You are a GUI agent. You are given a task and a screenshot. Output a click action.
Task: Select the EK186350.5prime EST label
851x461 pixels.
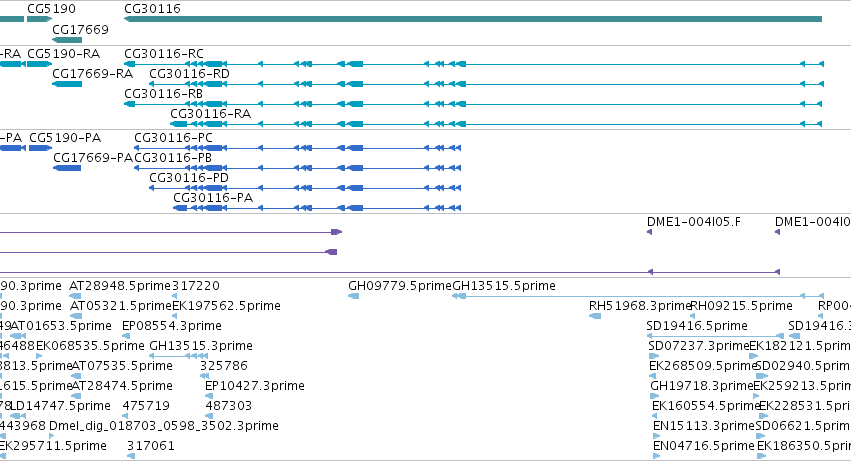(x=804, y=446)
